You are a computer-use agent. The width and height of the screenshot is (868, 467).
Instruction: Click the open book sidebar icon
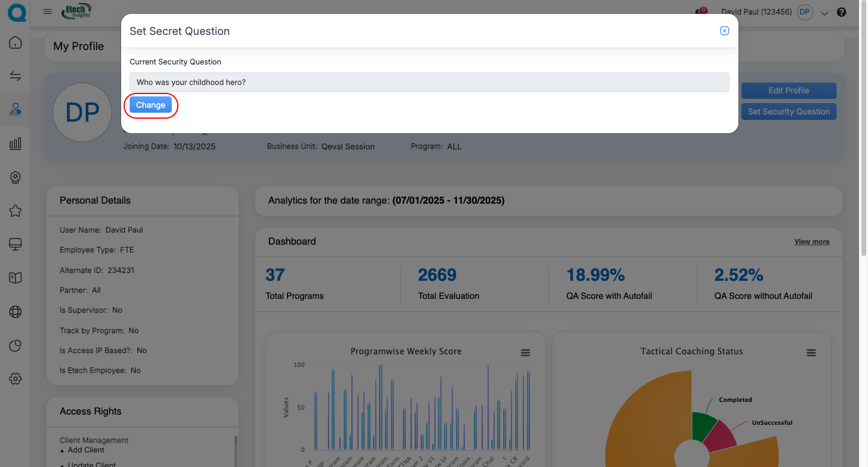[16, 278]
